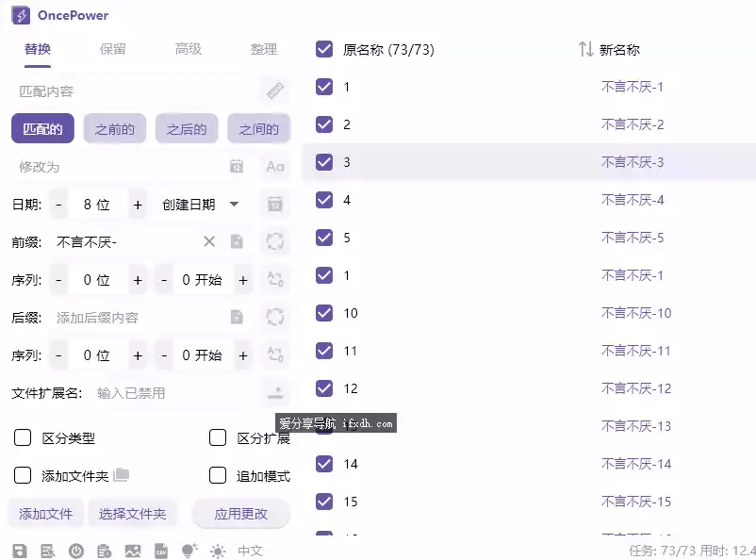This screenshot has height=560, width=756.
Task: Click the calendar icon beside 修改为 field
Action: pyautogui.click(x=236, y=167)
